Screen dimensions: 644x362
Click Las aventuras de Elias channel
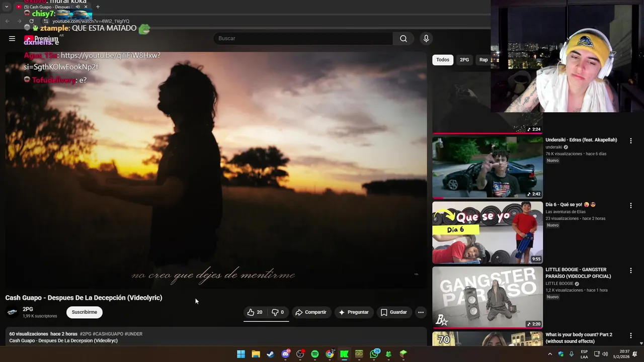pyautogui.click(x=566, y=212)
